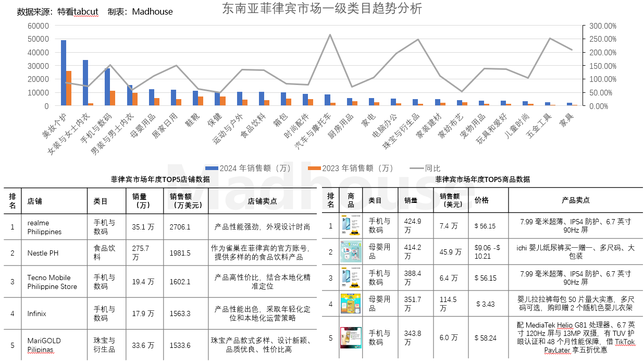Screen dimensions: 644x362
Task: Select the Tecno Mobile Philippine Store cell
Action: click(54, 282)
